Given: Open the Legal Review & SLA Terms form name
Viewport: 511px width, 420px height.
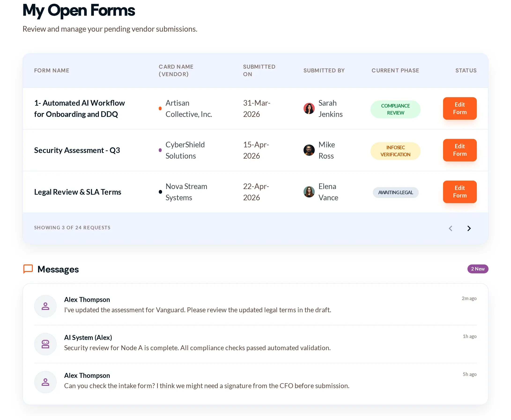Looking at the screenshot, I should click(x=78, y=192).
